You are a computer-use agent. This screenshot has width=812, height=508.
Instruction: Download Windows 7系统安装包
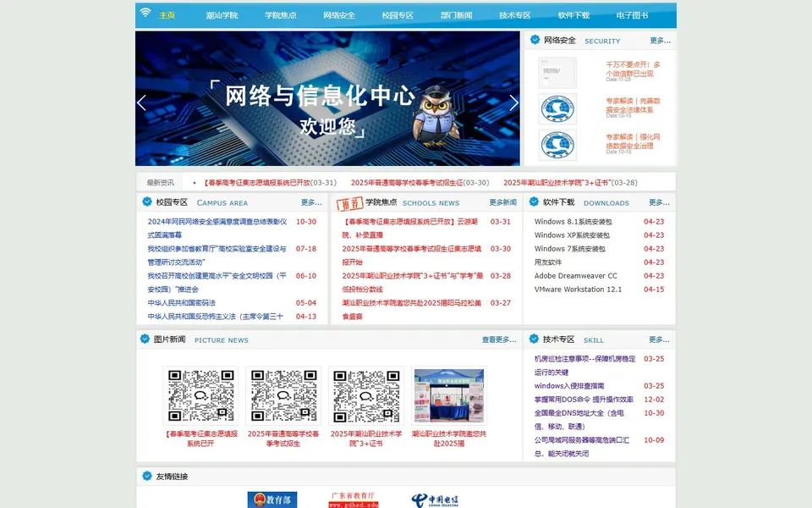point(569,249)
